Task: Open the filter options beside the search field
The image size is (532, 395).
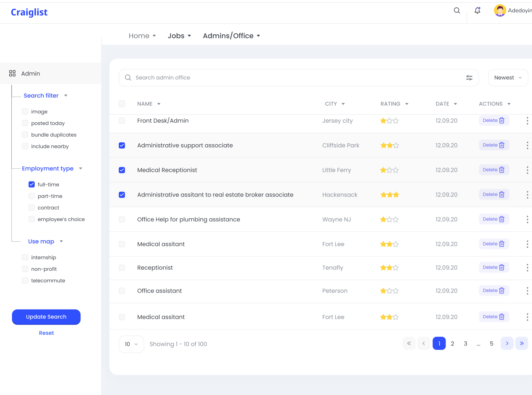Action: (x=469, y=77)
